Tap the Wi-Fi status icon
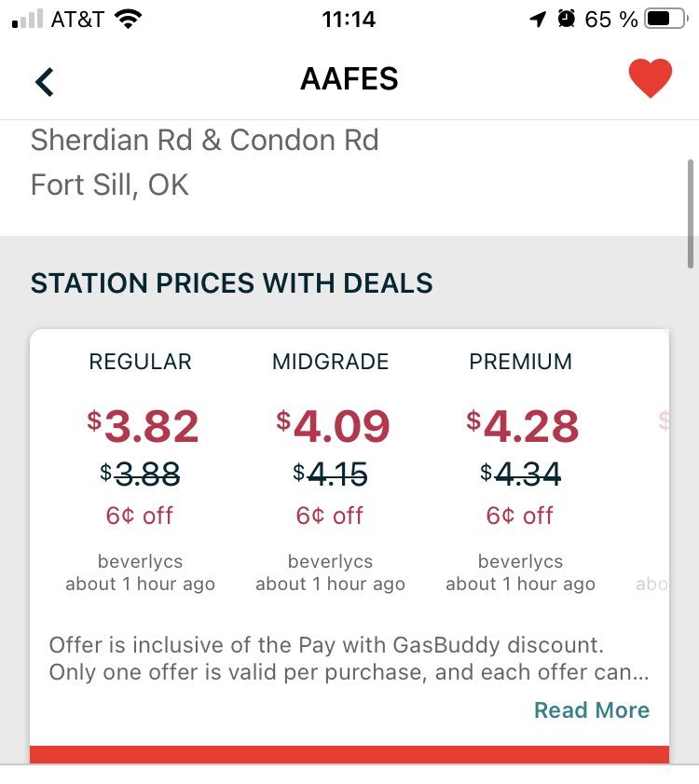This screenshot has height=784, width=699. pos(128,19)
